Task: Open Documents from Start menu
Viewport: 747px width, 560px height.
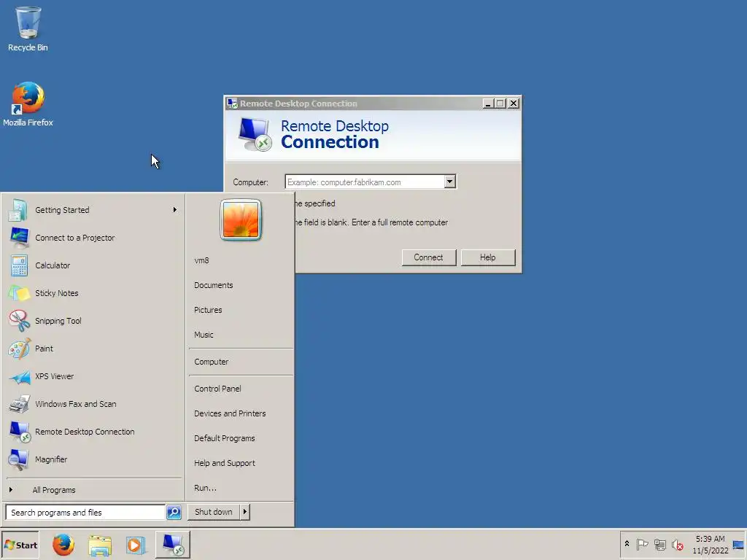Action: click(214, 285)
